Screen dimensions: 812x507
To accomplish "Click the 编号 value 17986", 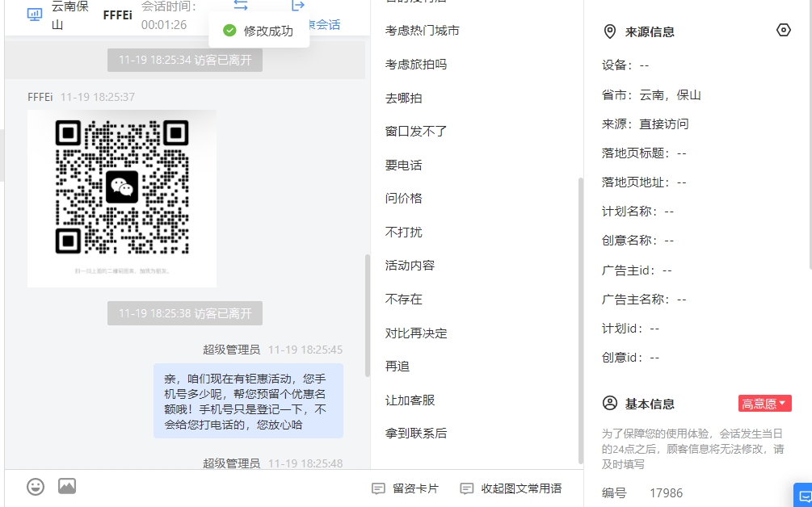I will [x=666, y=493].
